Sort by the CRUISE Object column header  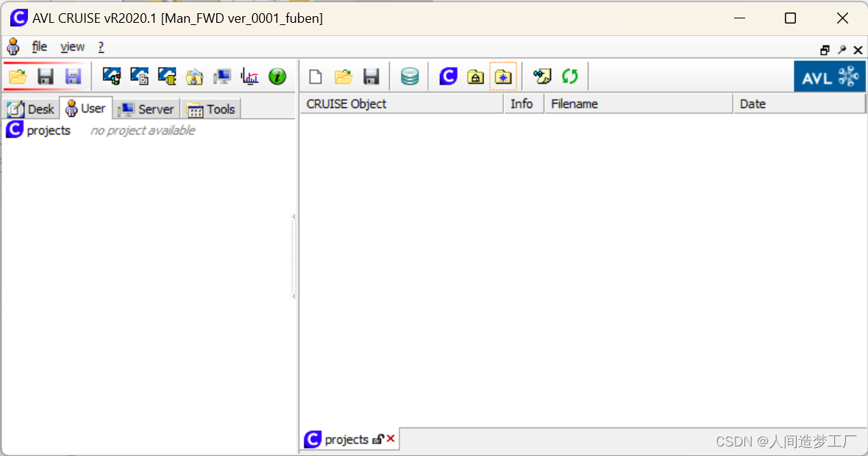point(402,104)
